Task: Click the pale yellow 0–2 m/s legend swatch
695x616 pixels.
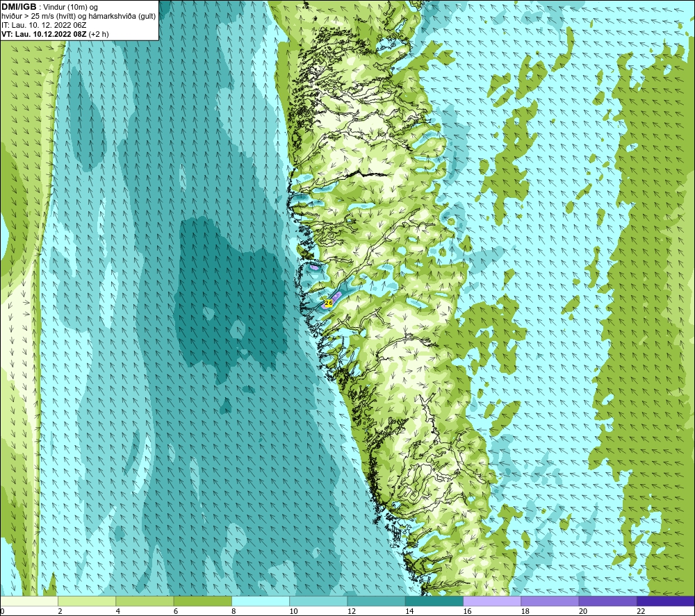Action: (29, 601)
